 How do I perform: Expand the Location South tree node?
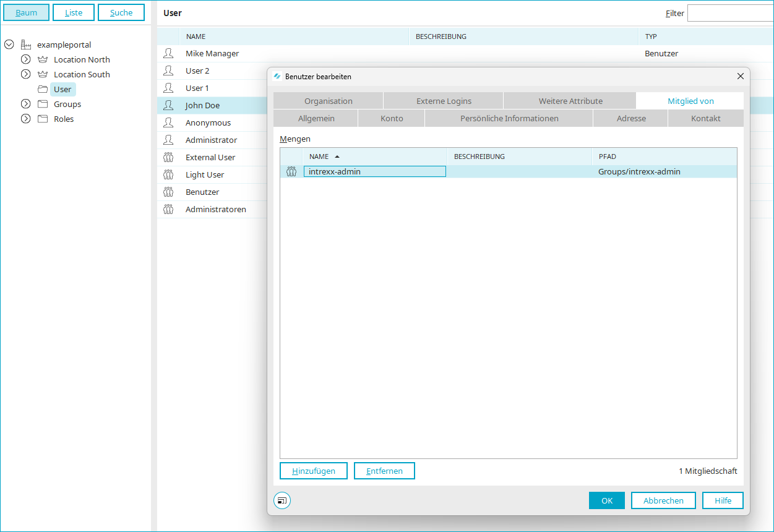(x=26, y=75)
